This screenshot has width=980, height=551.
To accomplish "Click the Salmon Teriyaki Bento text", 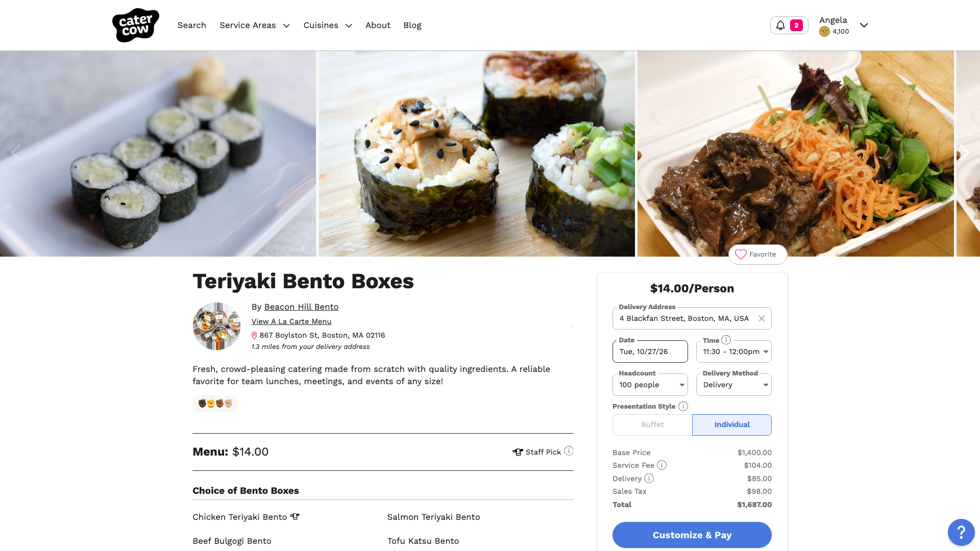I will tap(433, 517).
